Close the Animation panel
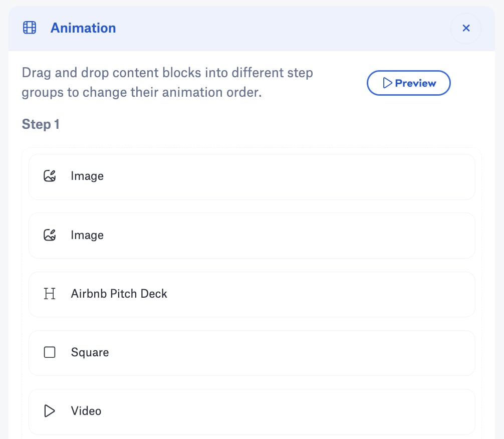 tap(466, 29)
